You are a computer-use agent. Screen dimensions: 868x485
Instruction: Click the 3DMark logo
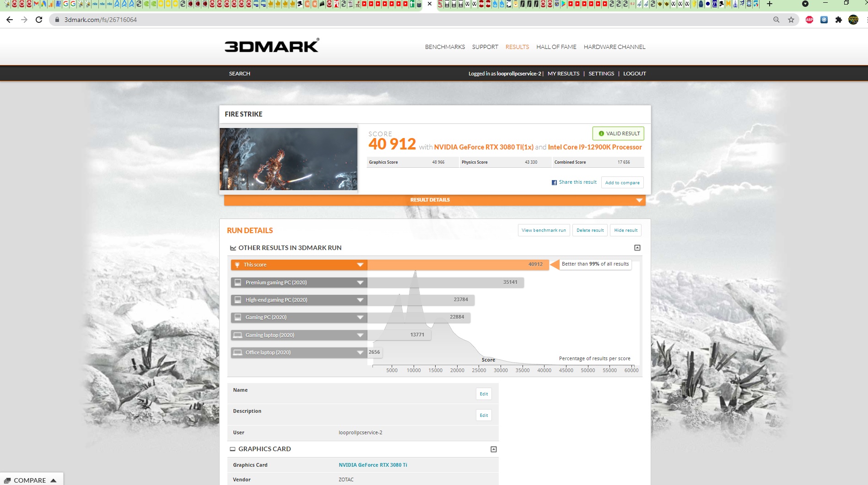[x=272, y=46]
